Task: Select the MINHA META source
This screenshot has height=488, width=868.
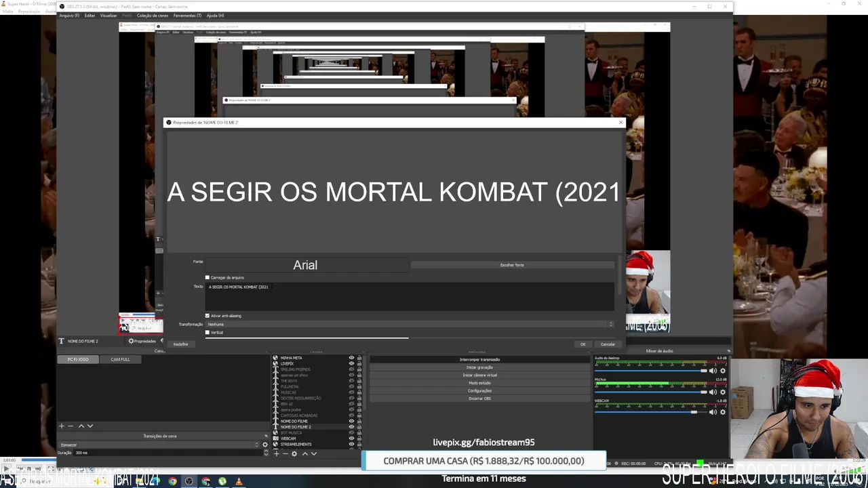Action: [x=292, y=358]
